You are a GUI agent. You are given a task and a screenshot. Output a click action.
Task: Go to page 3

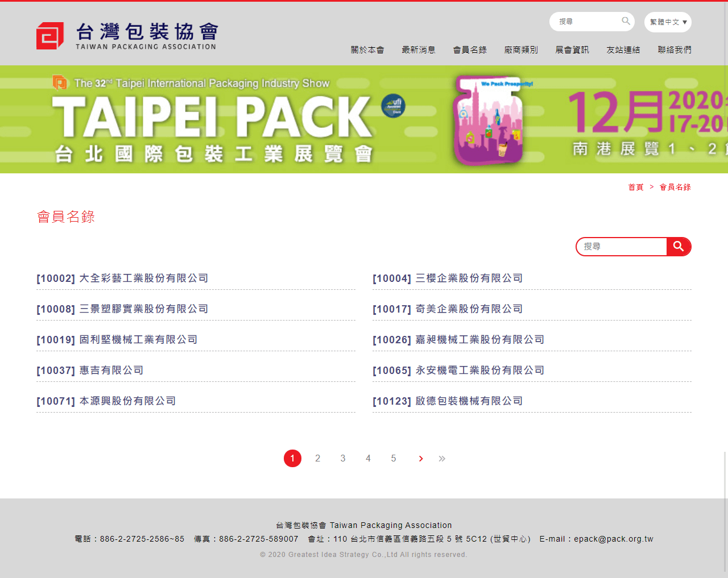click(x=343, y=458)
